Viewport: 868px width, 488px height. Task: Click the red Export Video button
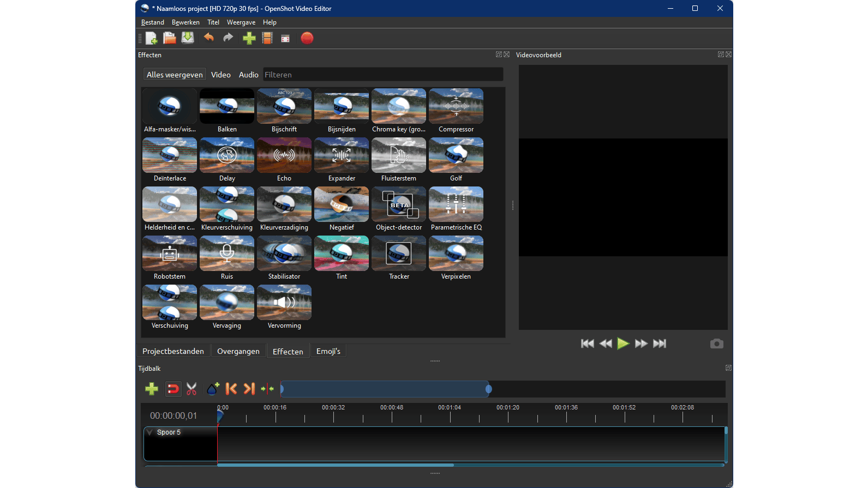307,38
